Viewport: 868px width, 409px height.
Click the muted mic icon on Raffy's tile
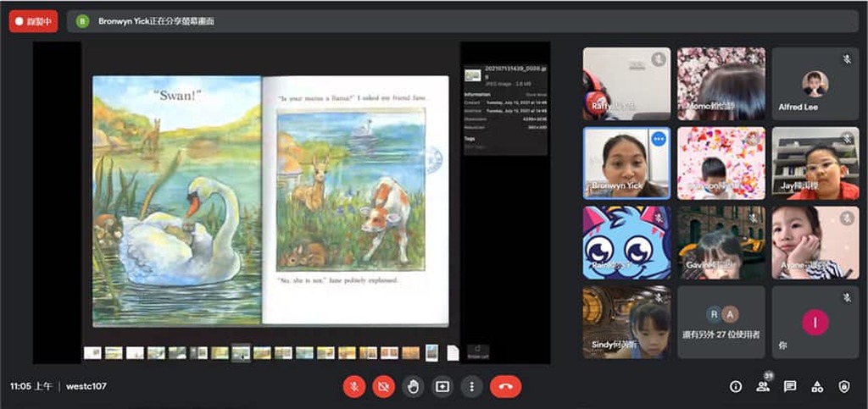(658, 59)
